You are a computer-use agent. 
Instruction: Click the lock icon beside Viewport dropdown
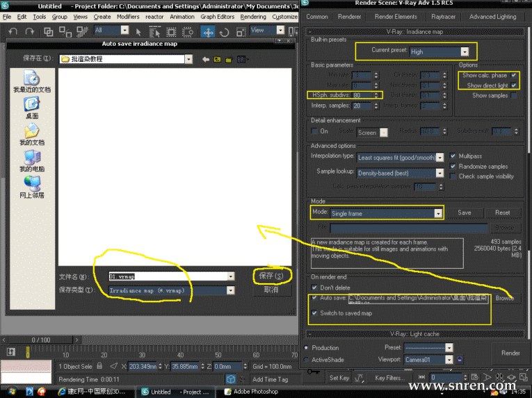coord(460,359)
